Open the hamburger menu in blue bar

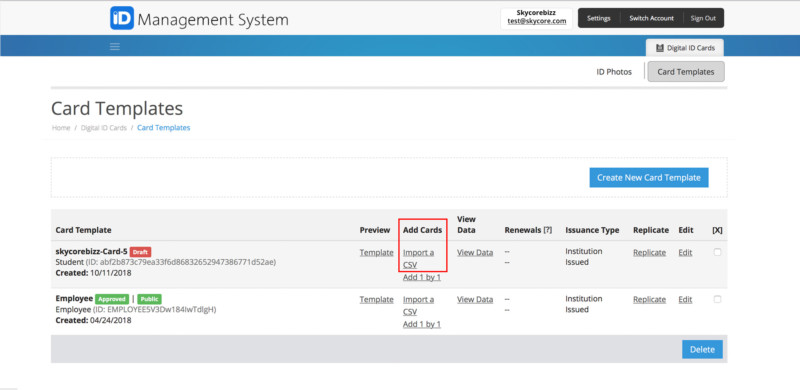click(x=115, y=47)
